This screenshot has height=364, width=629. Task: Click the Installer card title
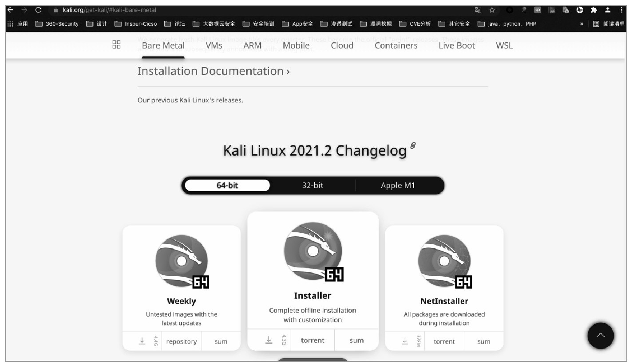(x=313, y=295)
